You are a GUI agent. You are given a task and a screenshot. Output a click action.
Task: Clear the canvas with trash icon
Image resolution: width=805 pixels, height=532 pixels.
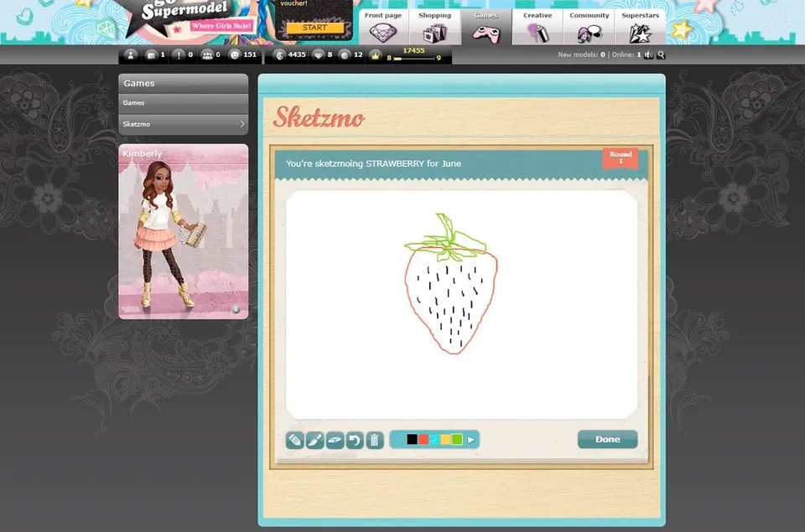pyautogui.click(x=375, y=440)
